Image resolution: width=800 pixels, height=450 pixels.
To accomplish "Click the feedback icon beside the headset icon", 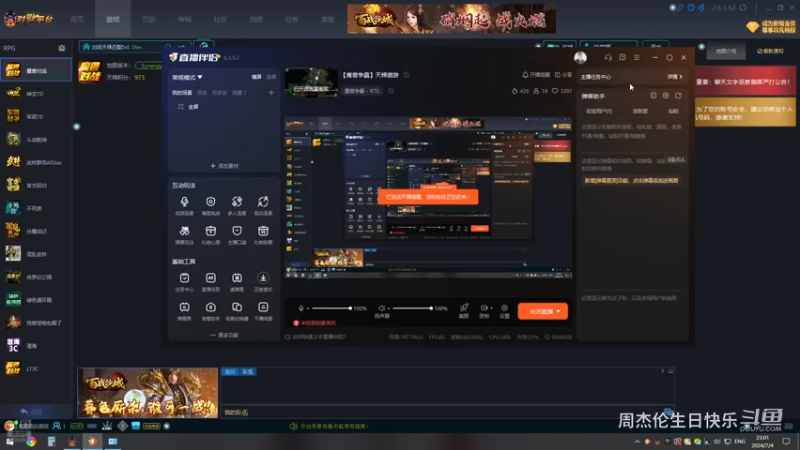I will (622, 58).
